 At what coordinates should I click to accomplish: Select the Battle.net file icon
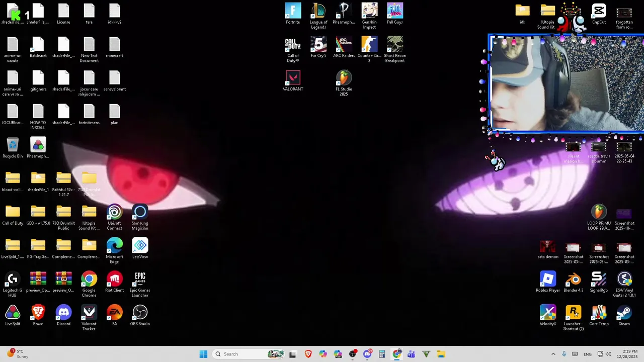38,47
